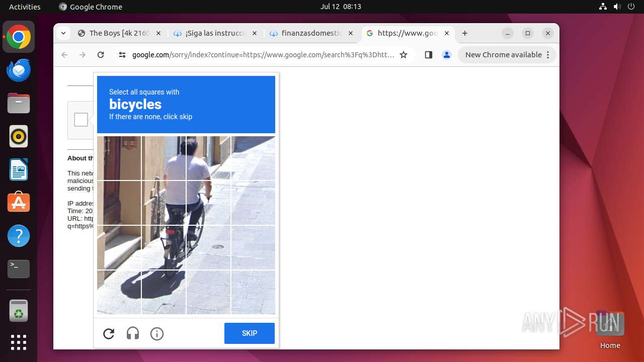
Task: Open Google Chrome app menu in top bar
Action: coord(91,7)
